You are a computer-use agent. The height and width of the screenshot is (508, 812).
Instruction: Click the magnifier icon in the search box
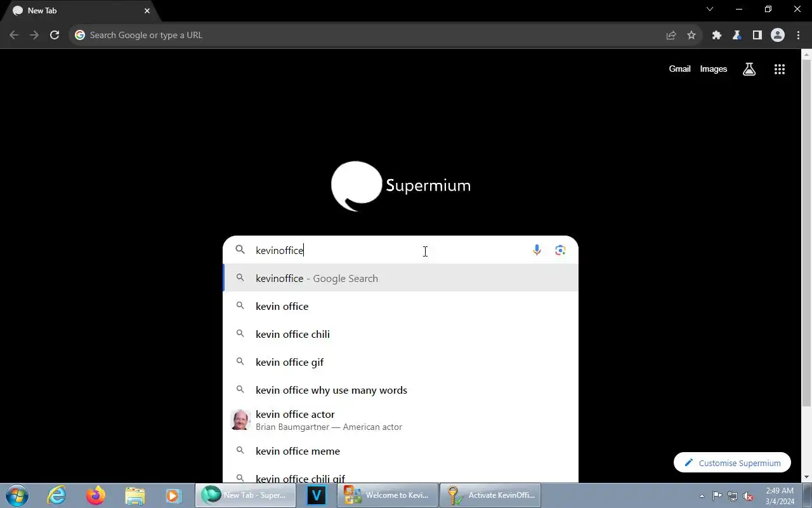[x=240, y=250]
